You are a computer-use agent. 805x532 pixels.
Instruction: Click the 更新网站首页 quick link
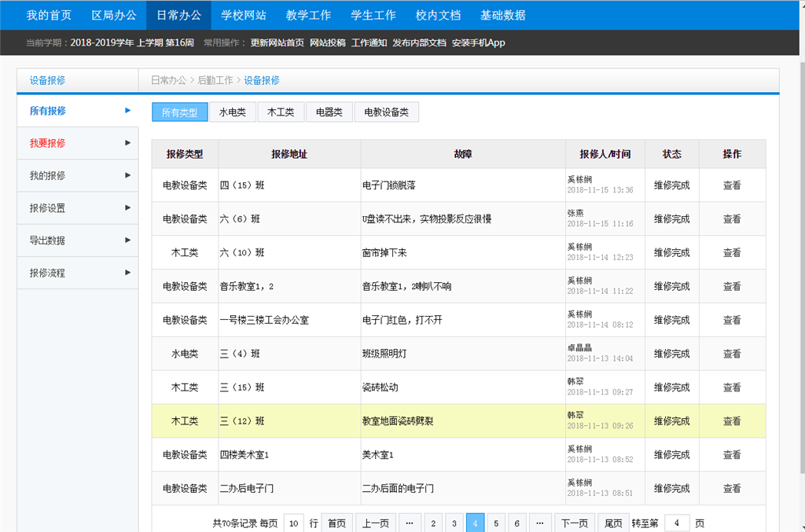tap(278, 42)
